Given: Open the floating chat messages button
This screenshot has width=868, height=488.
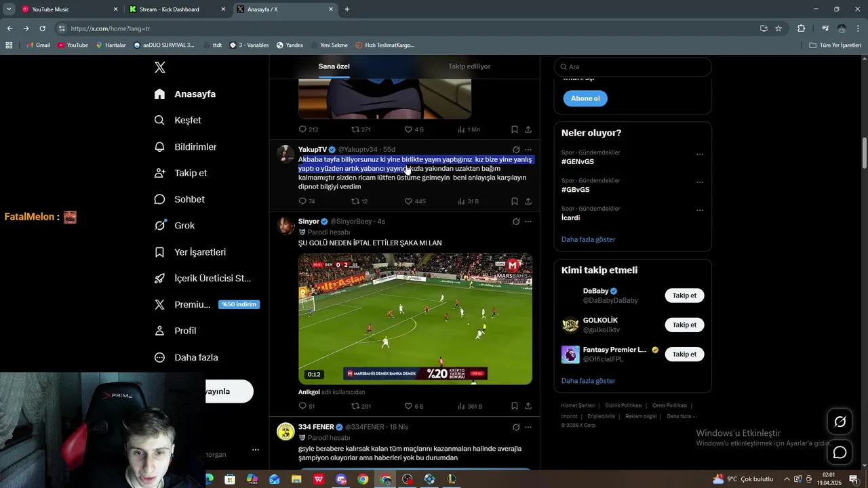Looking at the screenshot, I should click(x=840, y=452).
